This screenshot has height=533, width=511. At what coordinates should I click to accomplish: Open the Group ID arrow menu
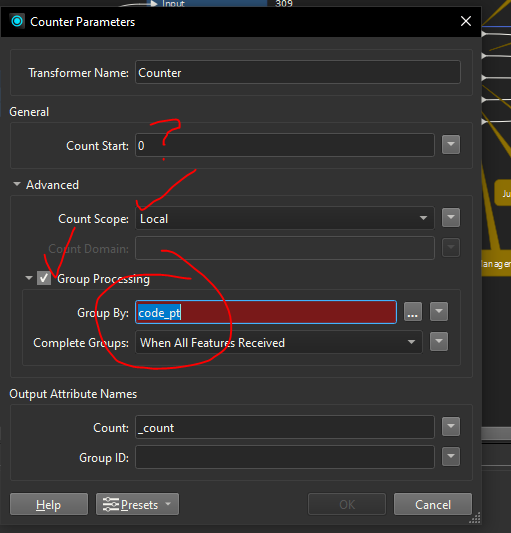click(451, 457)
